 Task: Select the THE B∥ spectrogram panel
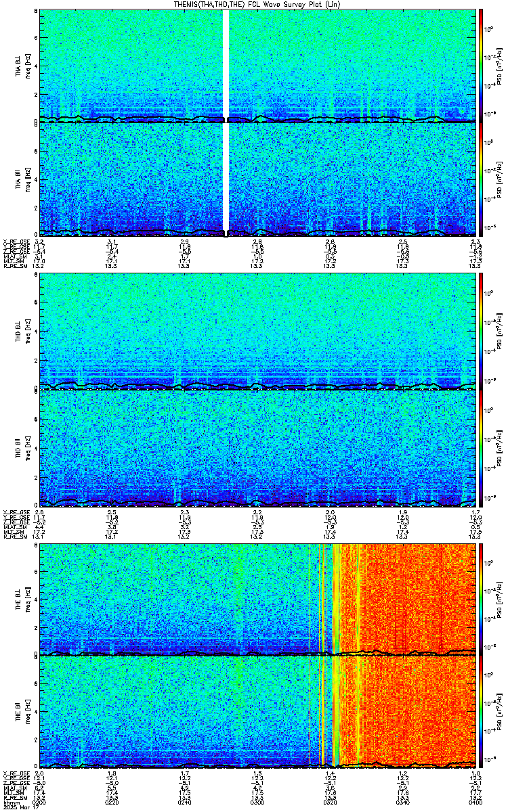tap(257, 712)
